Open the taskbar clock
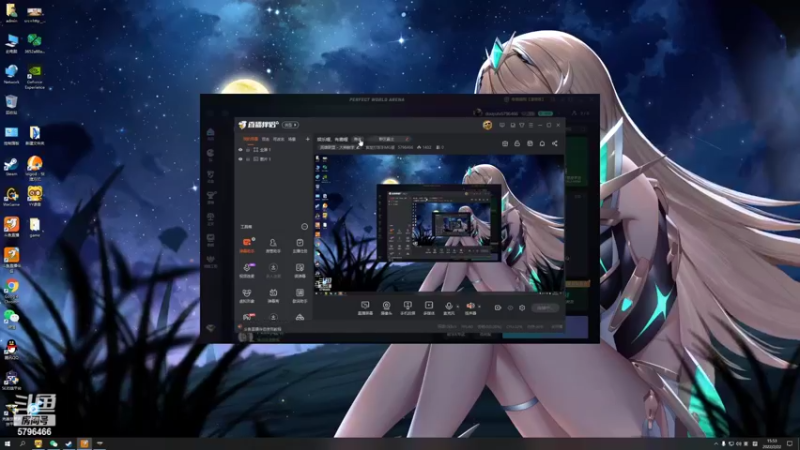This screenshot has height=450, width=800. tap(772, 444)
